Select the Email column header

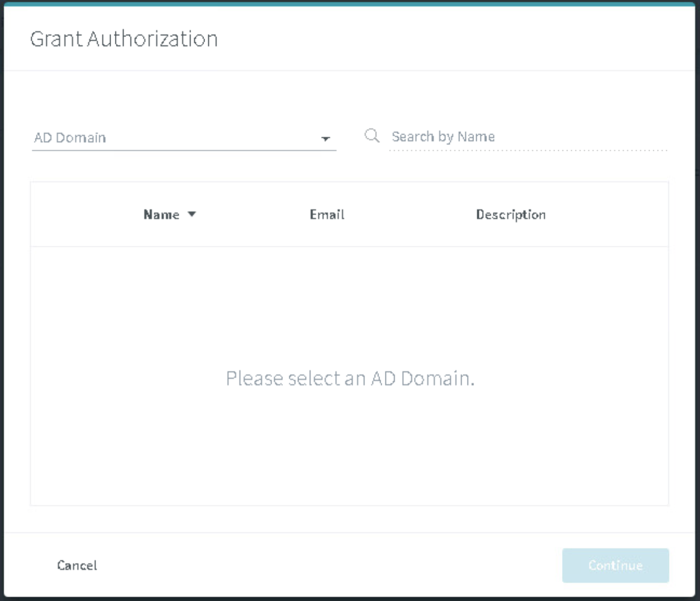327,215
